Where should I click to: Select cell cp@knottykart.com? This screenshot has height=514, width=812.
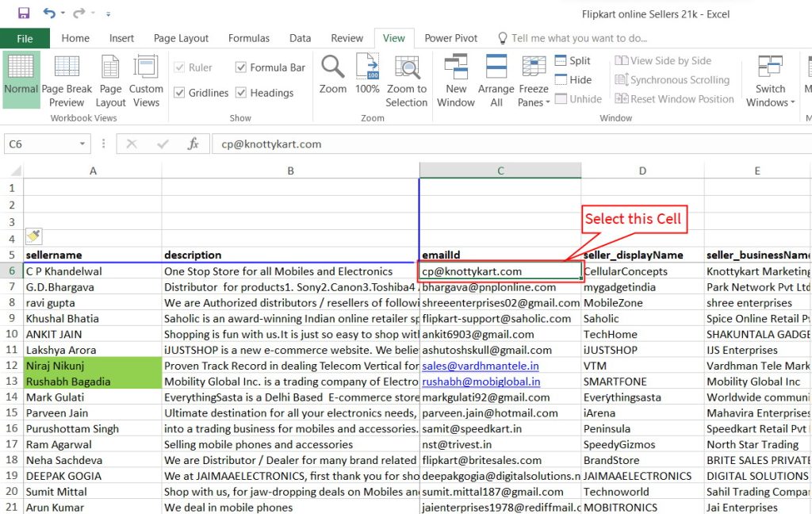(x=500, y=271)
